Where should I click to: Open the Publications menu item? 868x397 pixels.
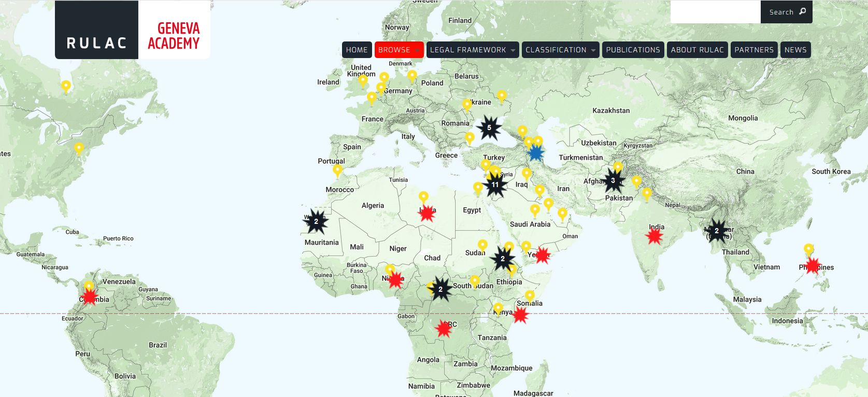tap(633, 50)
